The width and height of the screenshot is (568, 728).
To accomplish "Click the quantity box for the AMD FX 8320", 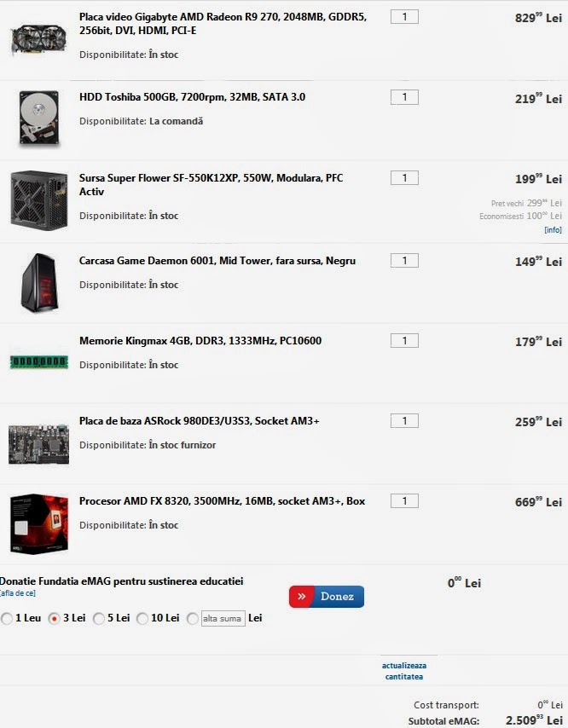I will [x=404, y=501].
